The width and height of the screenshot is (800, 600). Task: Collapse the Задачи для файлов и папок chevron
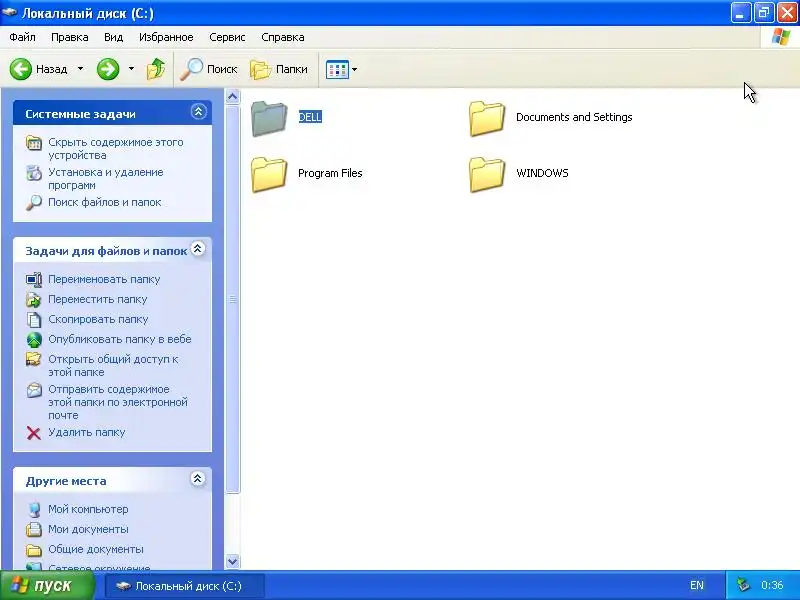coord(198,249)
